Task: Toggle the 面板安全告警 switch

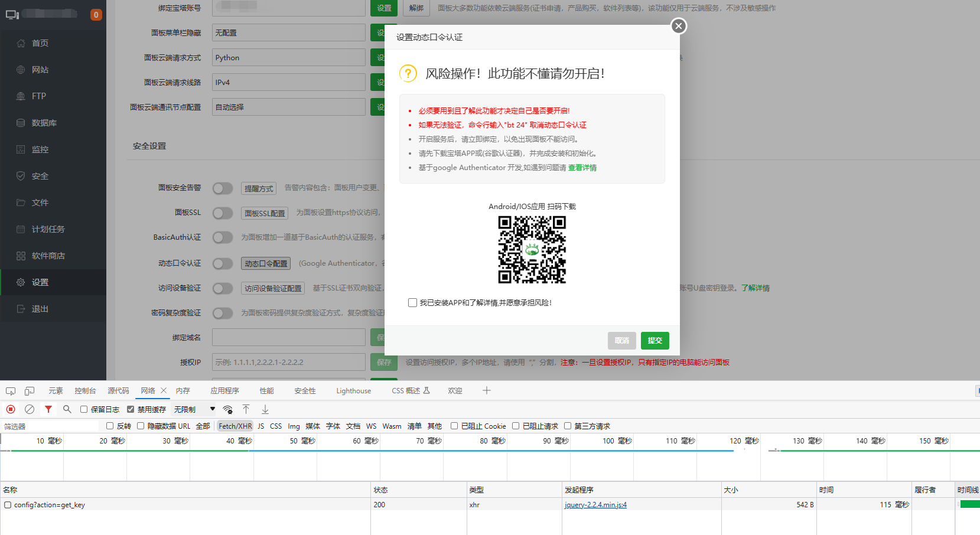Action: click(x=223, y=188)
